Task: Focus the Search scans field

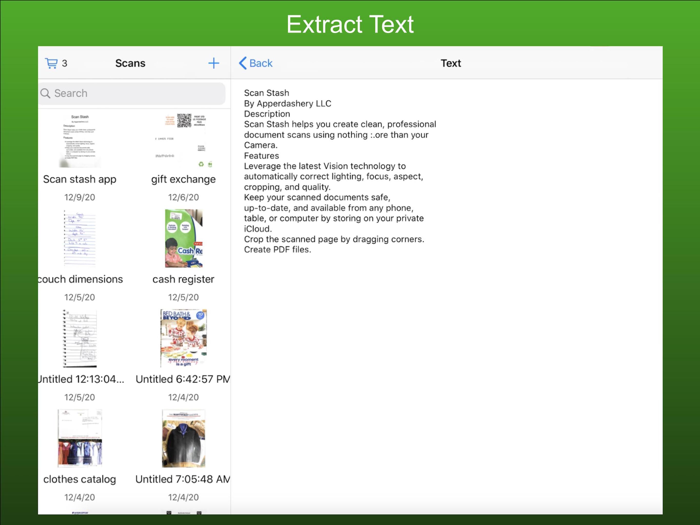Action: coord(132,93)
